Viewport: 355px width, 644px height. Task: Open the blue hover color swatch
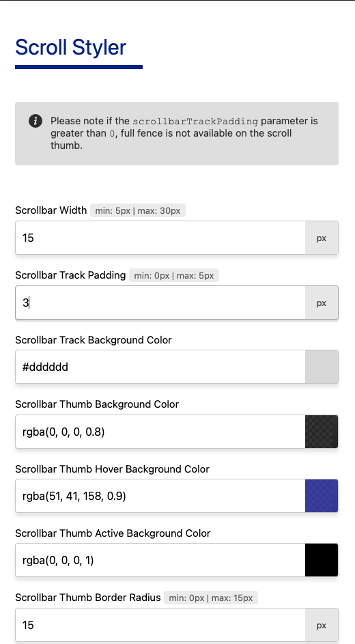(x=322, y=496)
